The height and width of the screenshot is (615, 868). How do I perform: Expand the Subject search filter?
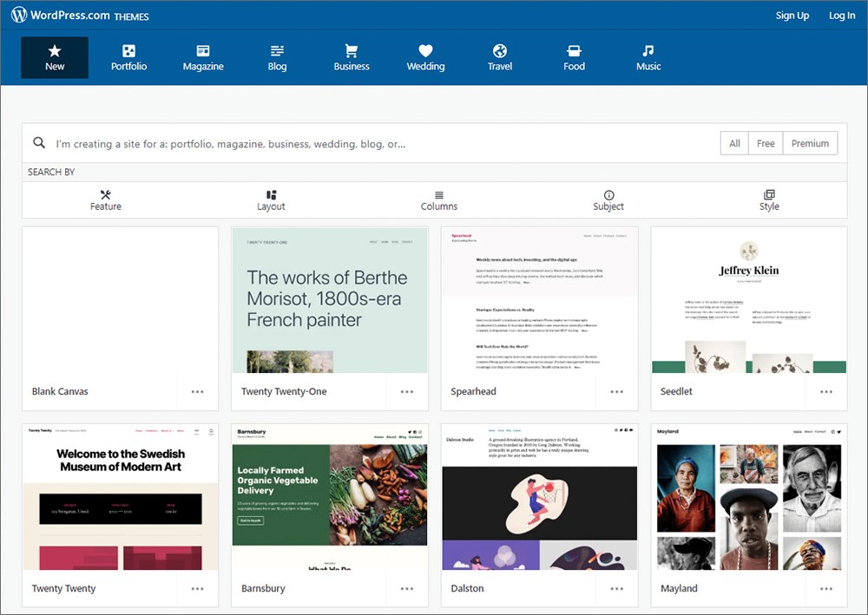[608, 200]
